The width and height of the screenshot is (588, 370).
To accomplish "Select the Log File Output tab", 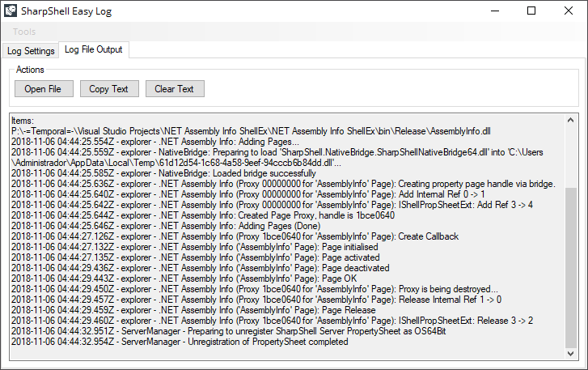I will tap(94, 49).
